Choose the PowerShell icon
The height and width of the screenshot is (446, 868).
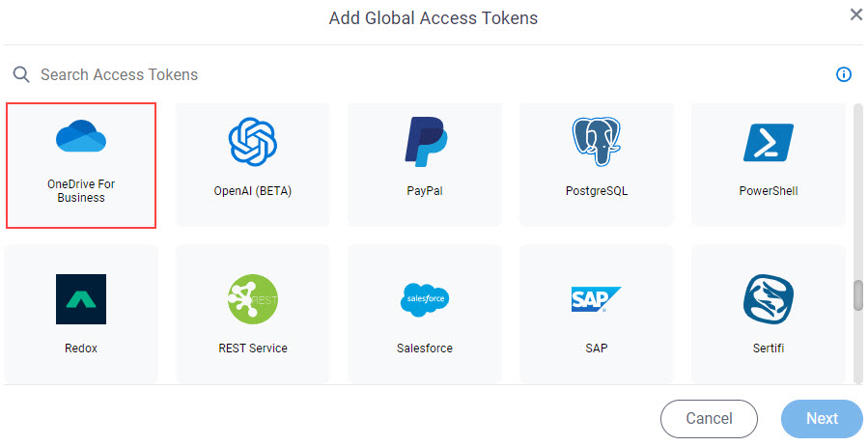(769, 142)
